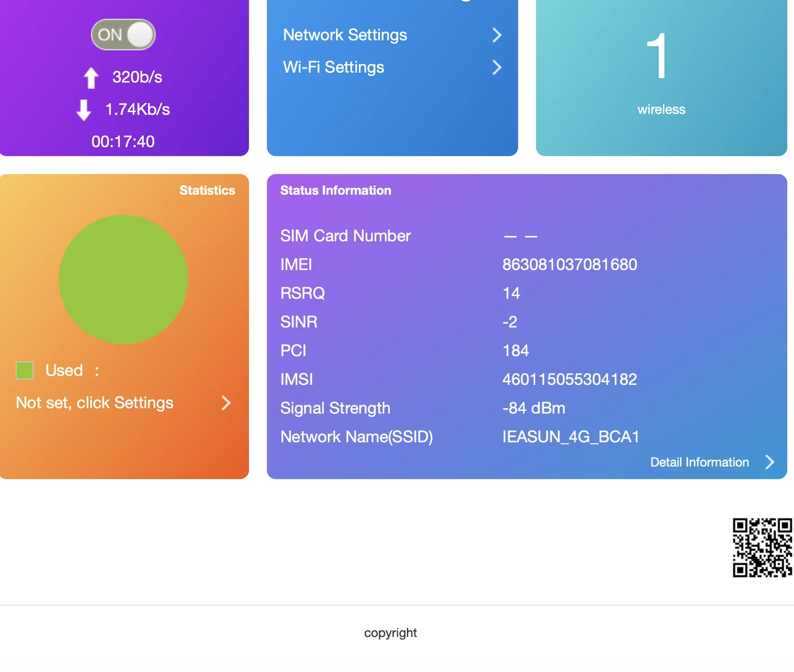794x672 pixels.
Task: Click the QR code image
Action: pyautogui.click(x=762, y=547)
